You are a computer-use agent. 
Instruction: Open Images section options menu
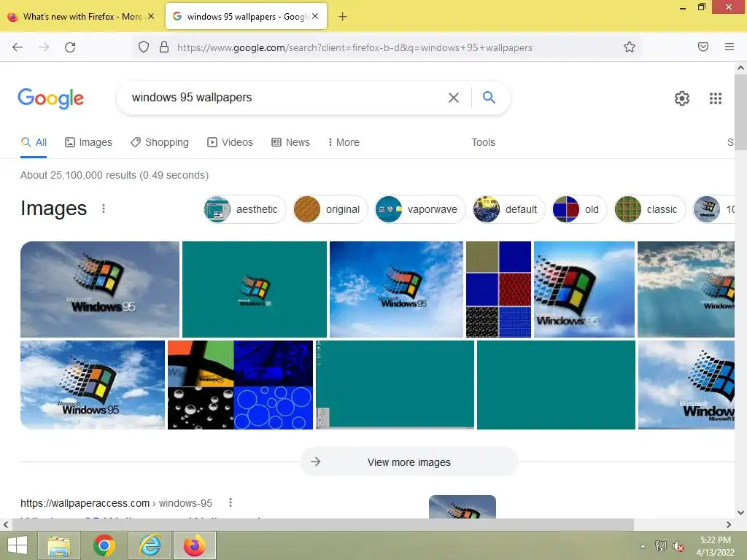[104, 209]
